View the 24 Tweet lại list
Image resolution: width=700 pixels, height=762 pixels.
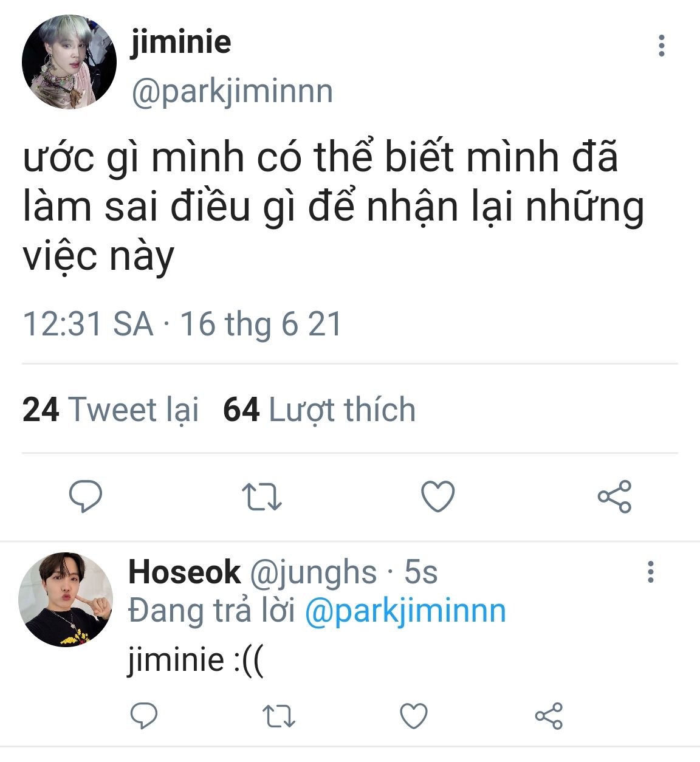click(x=111, y=410)
